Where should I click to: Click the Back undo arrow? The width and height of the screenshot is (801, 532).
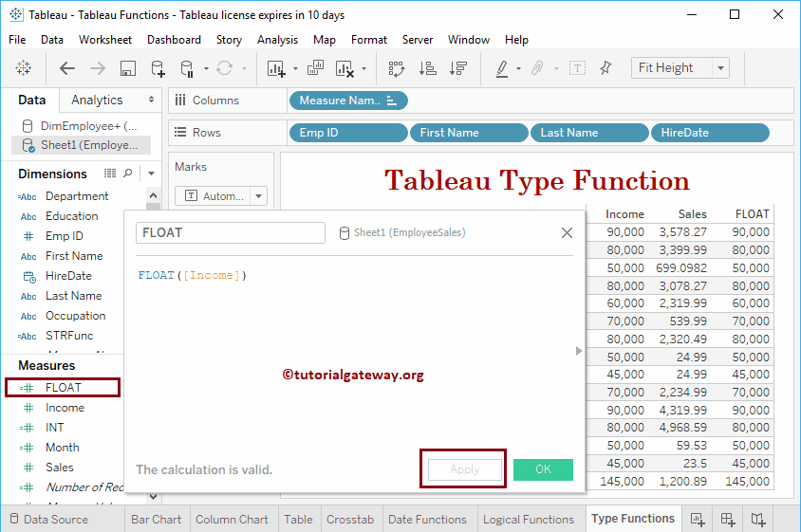pyautogui.click(x=67, y=68)
